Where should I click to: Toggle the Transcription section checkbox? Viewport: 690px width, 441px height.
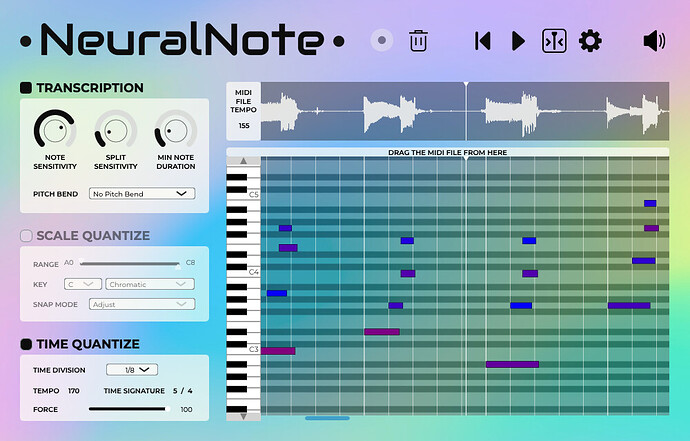[x=26, y=88]
